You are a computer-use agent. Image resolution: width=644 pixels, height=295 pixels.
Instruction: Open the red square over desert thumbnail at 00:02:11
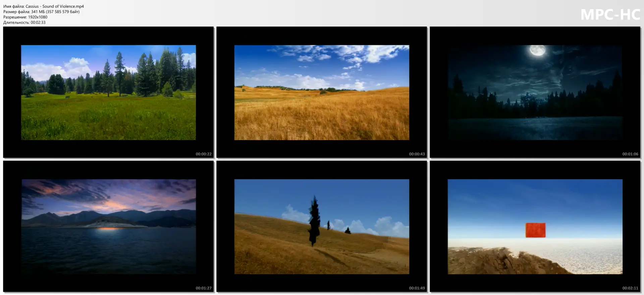pos(535,226)
